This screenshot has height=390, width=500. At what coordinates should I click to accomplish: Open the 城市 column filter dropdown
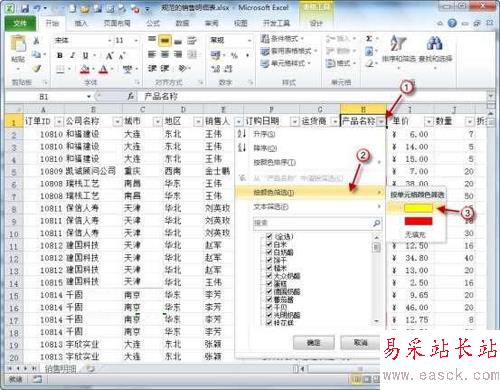pos(157,122)
